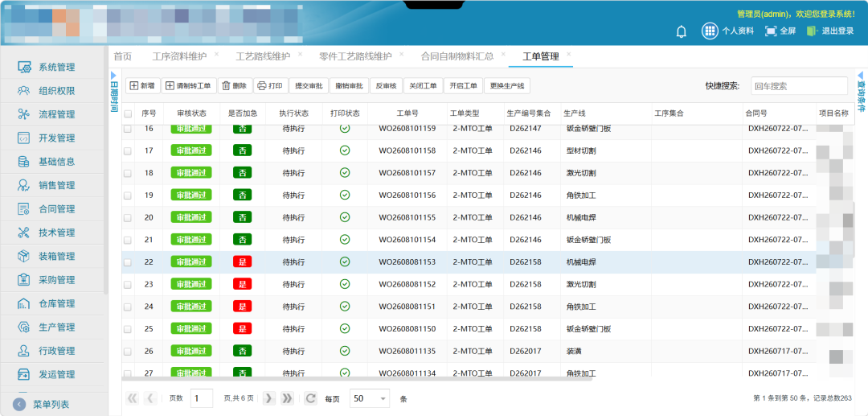Check row 18 checkbox
Viewport: 868px width, 416px height.
coord(128,173)
